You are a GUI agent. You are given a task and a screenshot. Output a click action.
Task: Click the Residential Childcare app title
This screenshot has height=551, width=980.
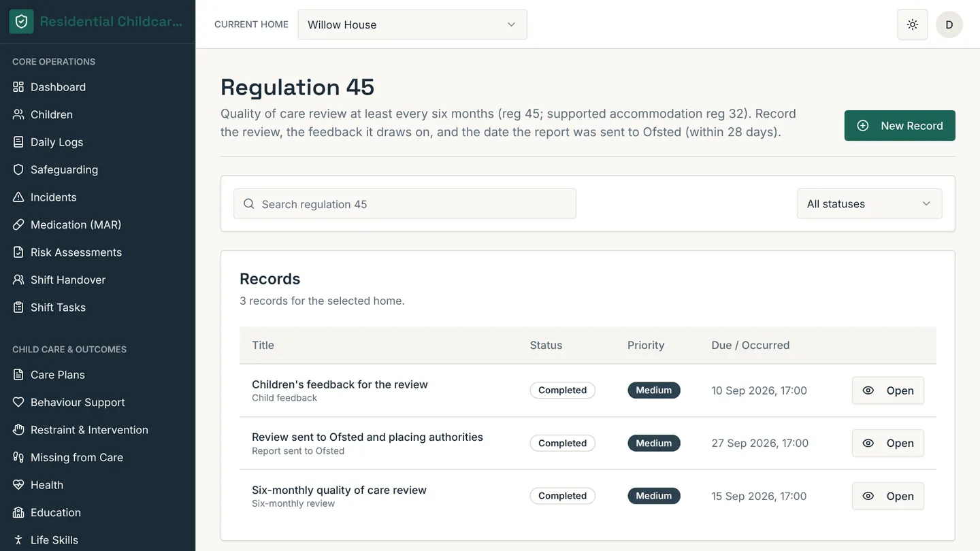(111, 22)
